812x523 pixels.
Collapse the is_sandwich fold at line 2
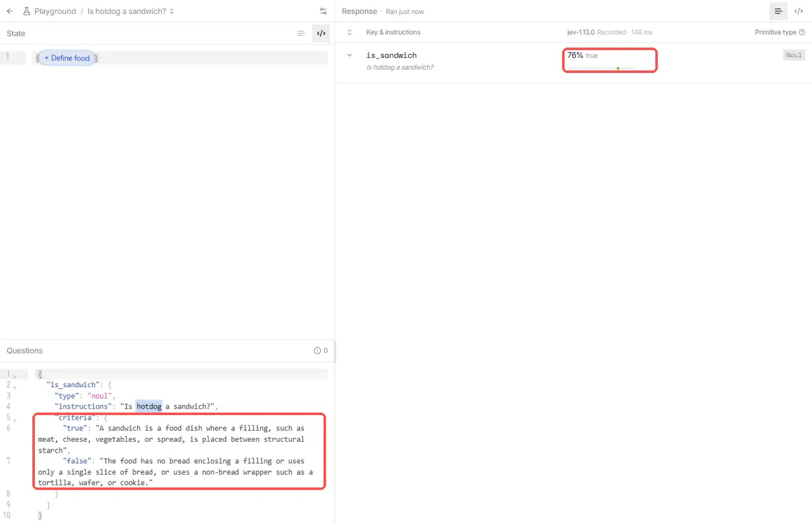[15, 387]
